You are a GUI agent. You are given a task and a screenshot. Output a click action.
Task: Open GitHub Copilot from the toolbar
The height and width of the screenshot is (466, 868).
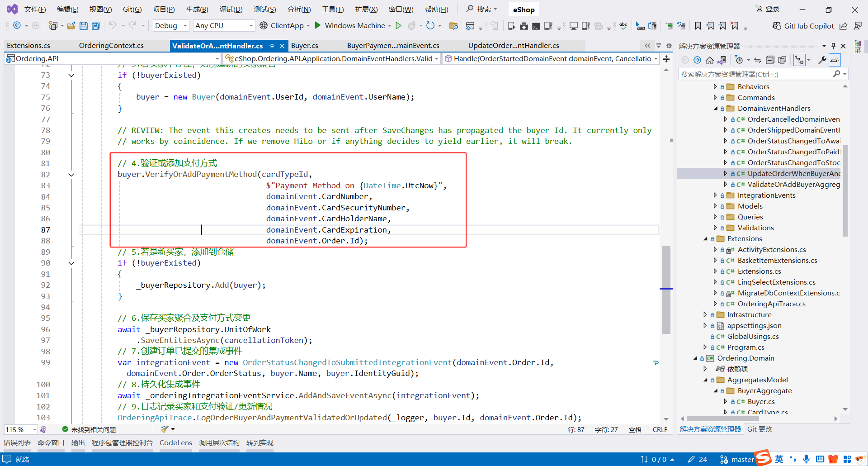803,26
